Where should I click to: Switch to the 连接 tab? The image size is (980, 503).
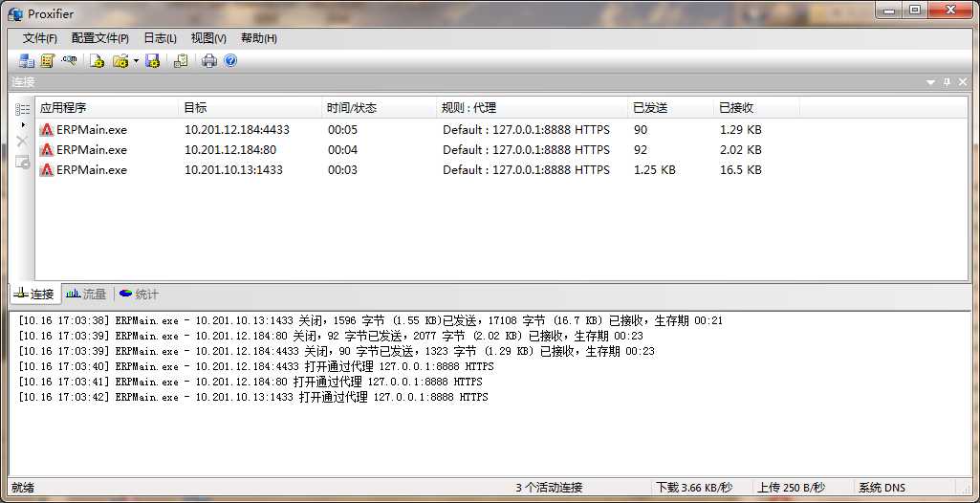(35, 295)
